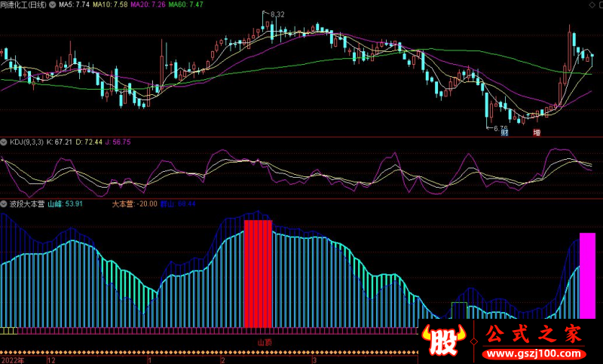Screen dimensions: 603x364
Task: Click the 2022年 date axis label
Action: [x=13, y=360]
